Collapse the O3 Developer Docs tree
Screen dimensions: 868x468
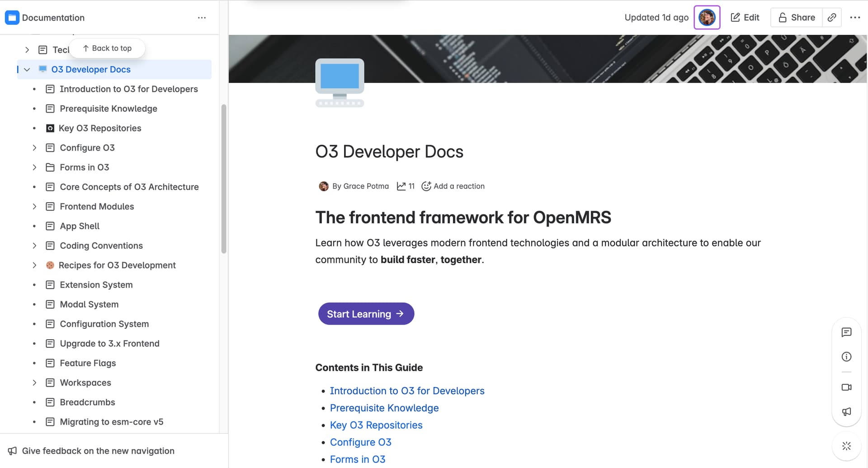coord(27,70)
